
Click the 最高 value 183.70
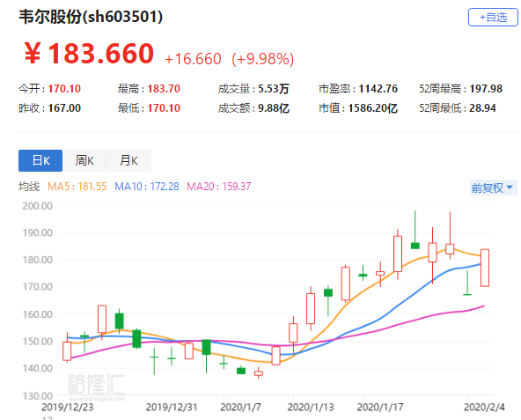click(164, 89)
